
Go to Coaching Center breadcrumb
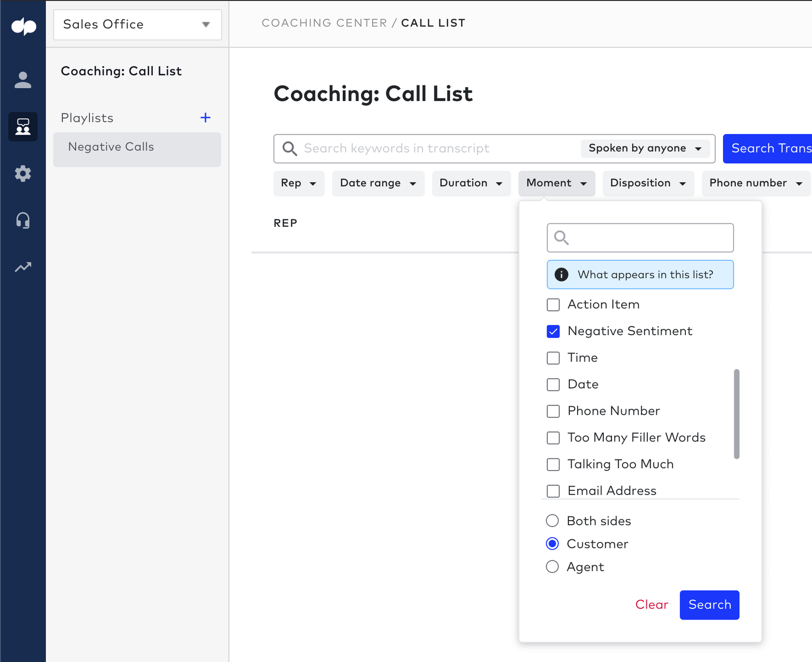point(324,23)
